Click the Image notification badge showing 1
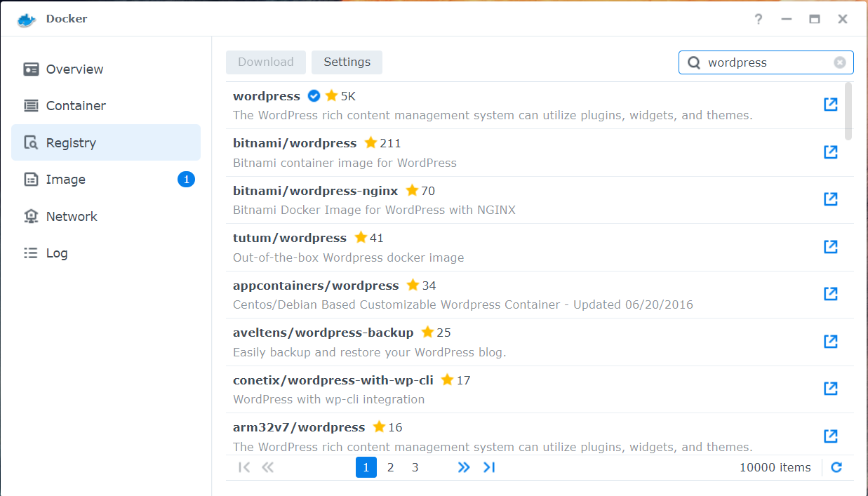The image size is (868, 496). coord(186,180)
